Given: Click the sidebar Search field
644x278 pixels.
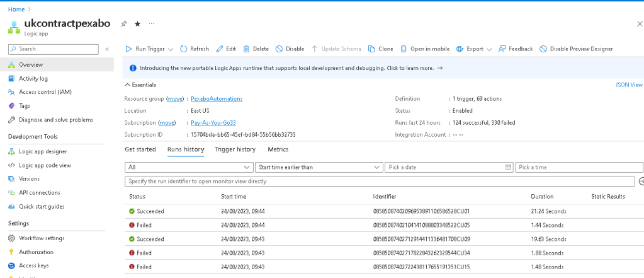Looking at the screenshot, I should (54, 49).
